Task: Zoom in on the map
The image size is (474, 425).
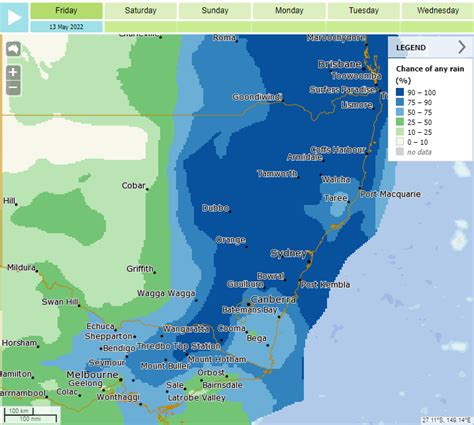Action: [13, 72]
